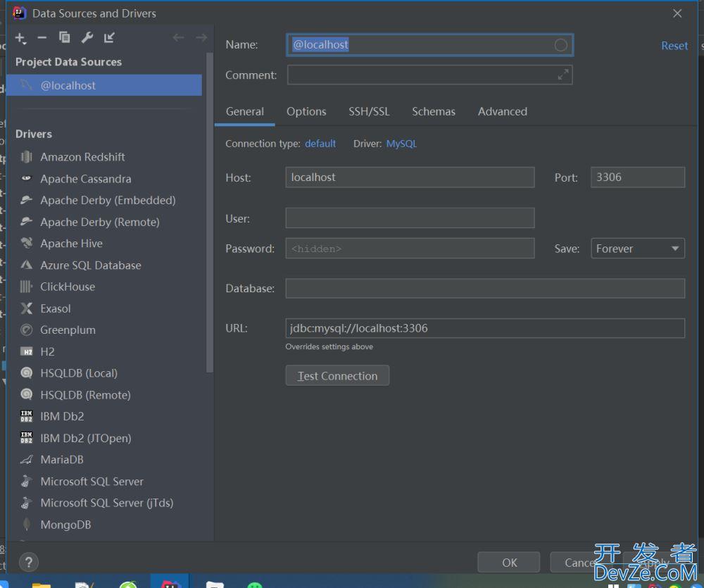704x588 pixels.
Task: Switch to the General tab
Action: 245,111
